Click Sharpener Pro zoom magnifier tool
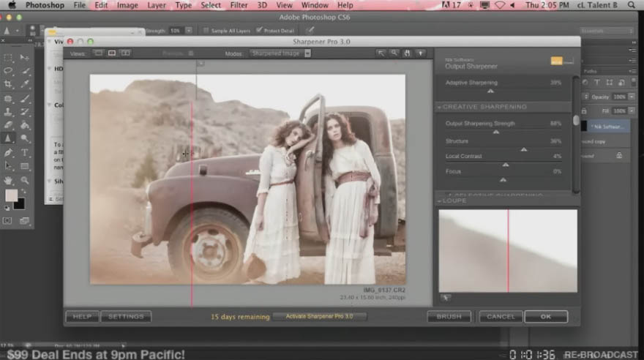 [394, 53]
